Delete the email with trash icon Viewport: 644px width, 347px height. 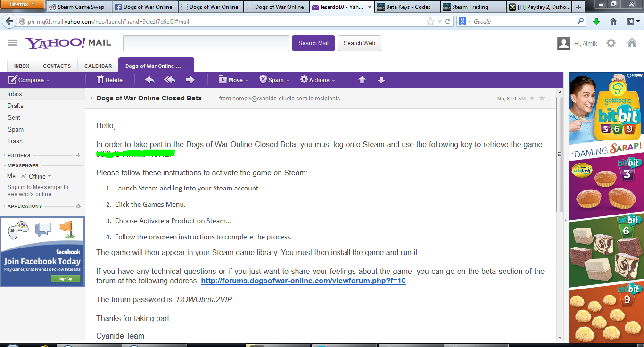(x=109, y=80)
